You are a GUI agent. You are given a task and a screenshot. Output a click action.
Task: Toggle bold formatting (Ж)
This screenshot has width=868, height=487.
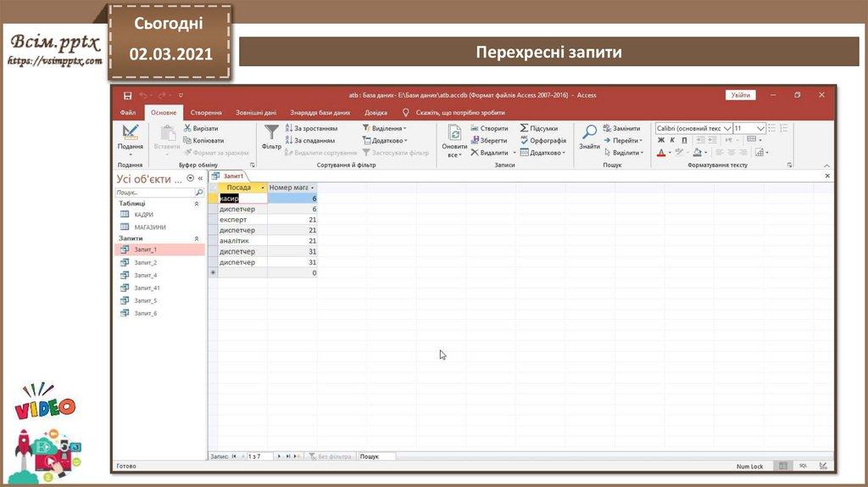coord(661,140)
